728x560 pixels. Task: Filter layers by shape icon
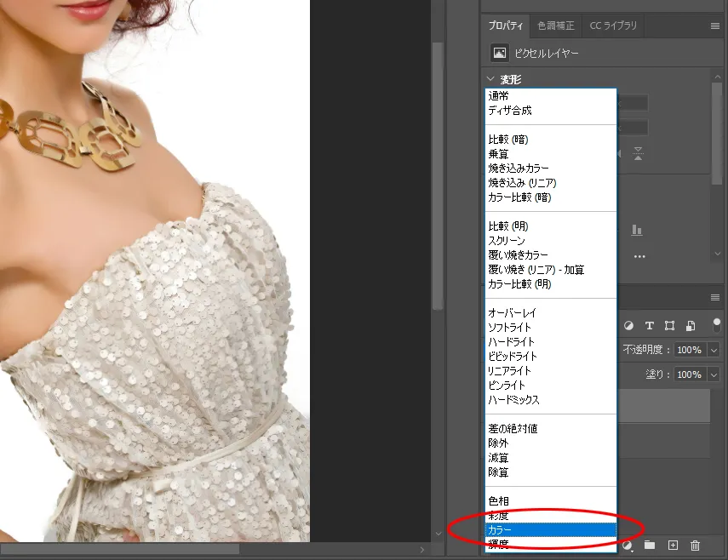670,325
